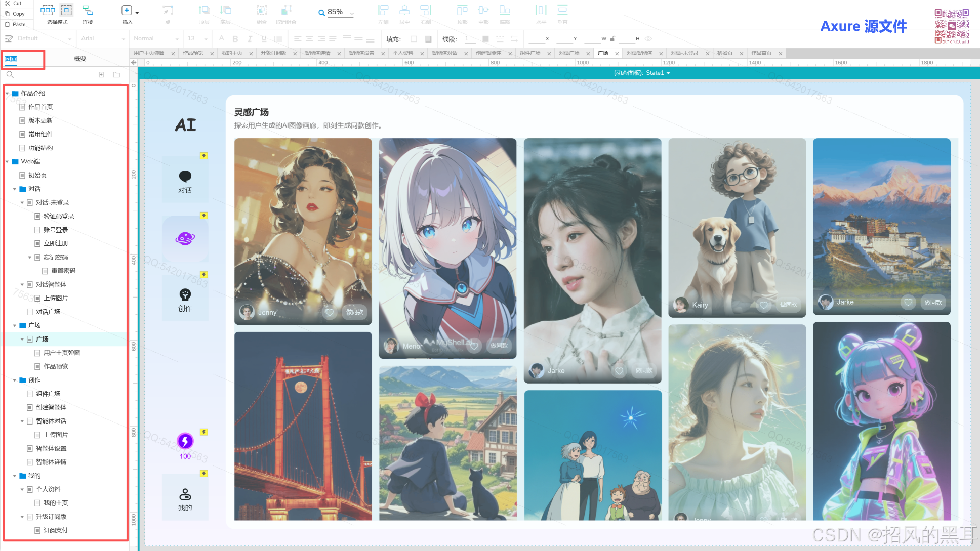The width and height of the screenshot is (980, 551).
Task: Toggle the aspect ratio lock icon
Action: pyautogui.click(x=612, y=39)
